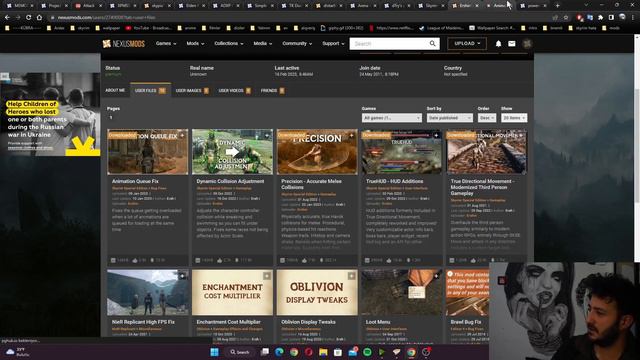
Task: Open Spotify from the taskbar
Action: point(367,352)
